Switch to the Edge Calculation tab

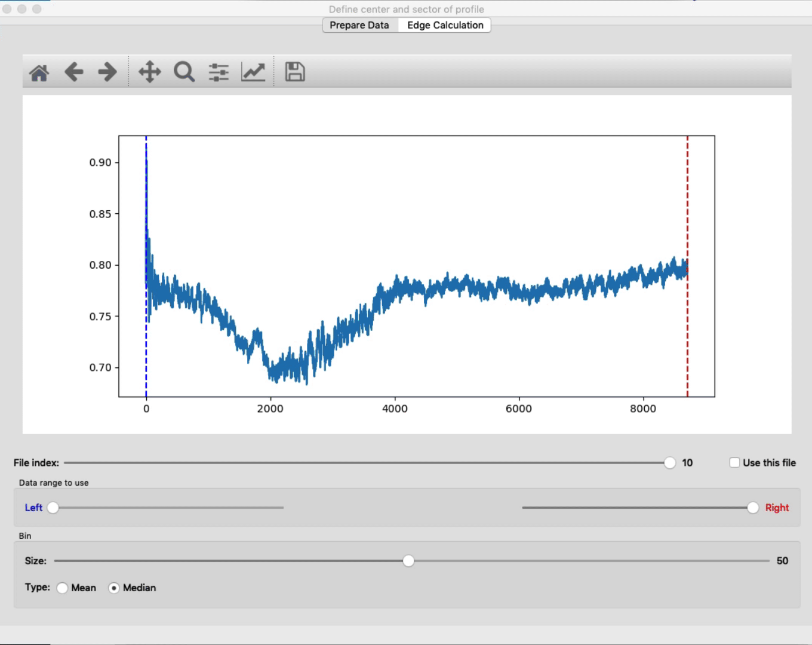(x=445, y=25)
